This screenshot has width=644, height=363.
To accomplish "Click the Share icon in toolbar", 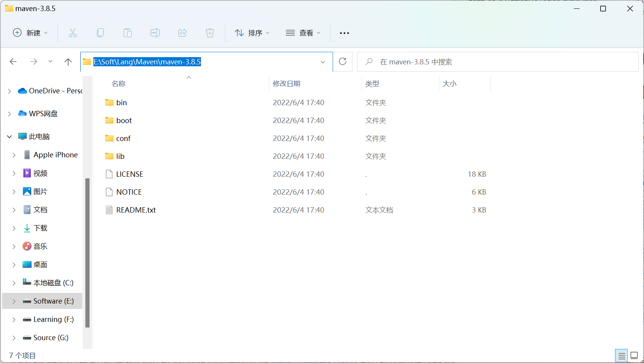I will click(x=183, y=33).
